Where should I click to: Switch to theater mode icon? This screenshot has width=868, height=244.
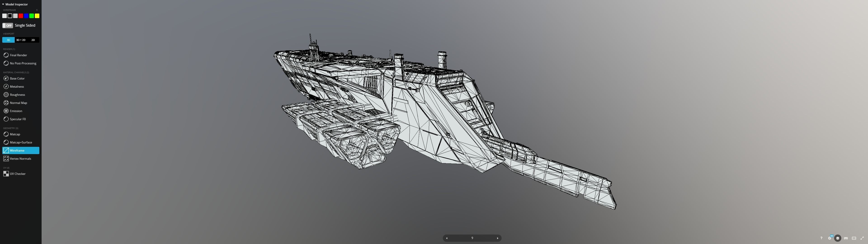[854, 238]
